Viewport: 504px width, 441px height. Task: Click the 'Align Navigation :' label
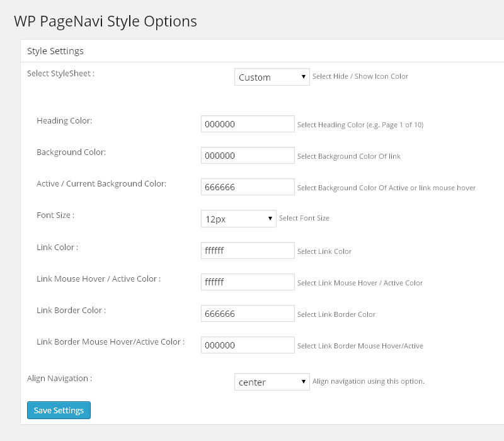pyautogui.click(x=59, y=378)
